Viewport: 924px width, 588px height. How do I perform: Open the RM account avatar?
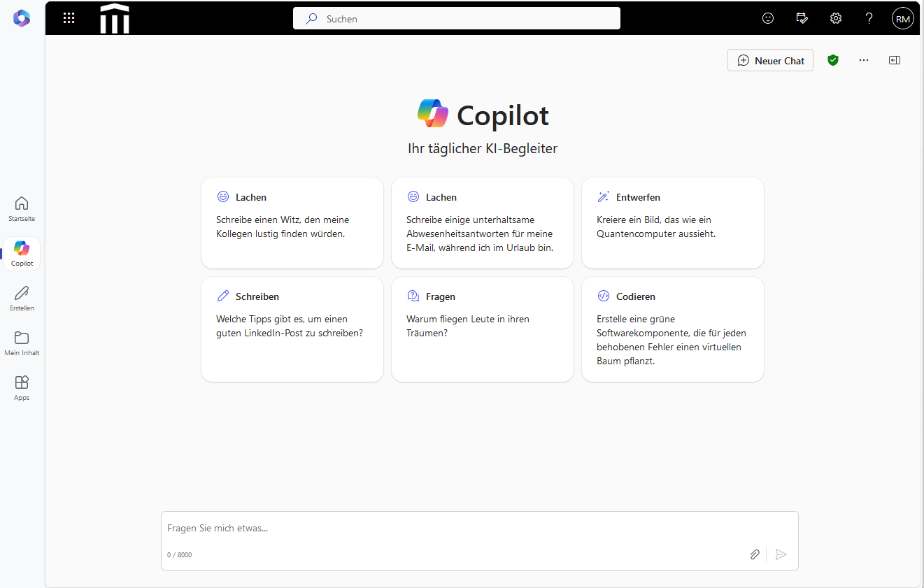(x=903, y=19)
